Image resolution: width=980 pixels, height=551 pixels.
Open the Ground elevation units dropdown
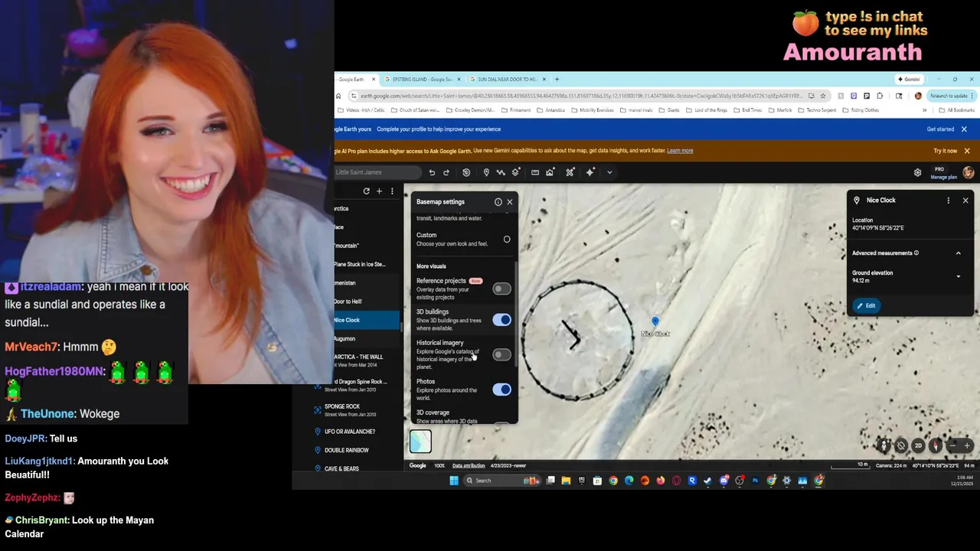(x=958, y=277)
